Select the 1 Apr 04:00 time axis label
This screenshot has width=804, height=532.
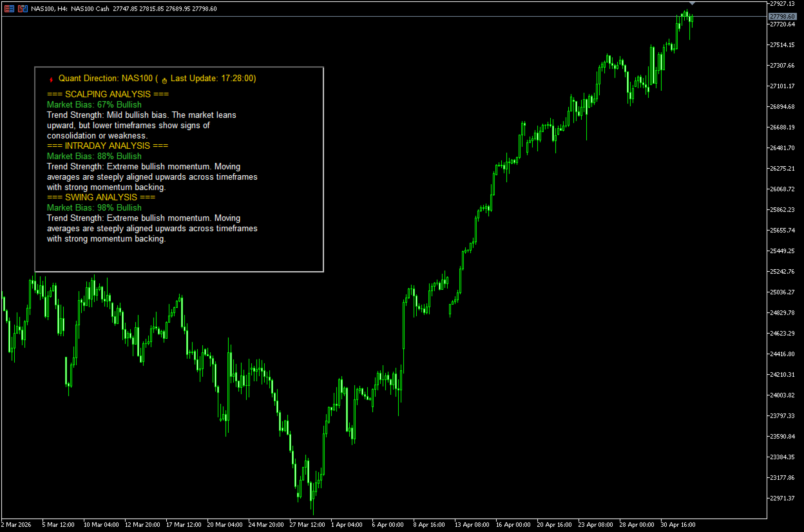(347, 524)
